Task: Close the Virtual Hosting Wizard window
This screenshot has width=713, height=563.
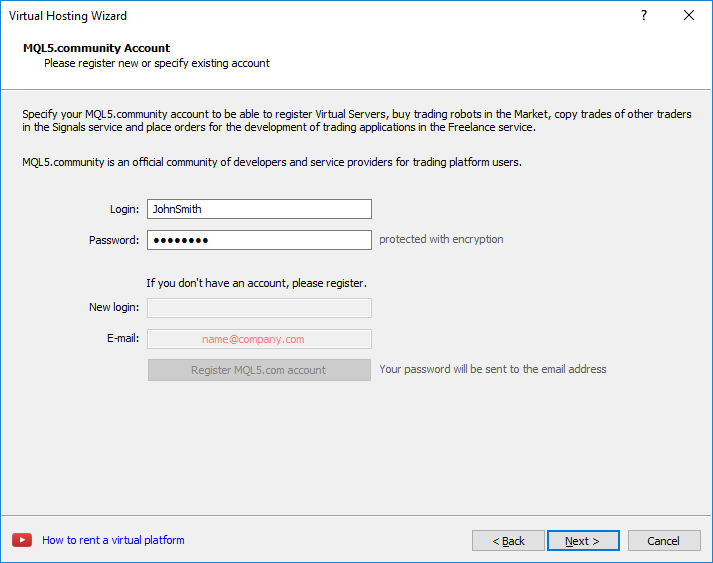Action: (689, 15)
